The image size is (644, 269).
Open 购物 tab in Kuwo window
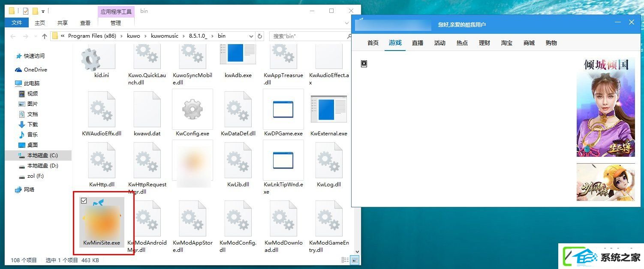pyautogui.click(x=551, y=43)
